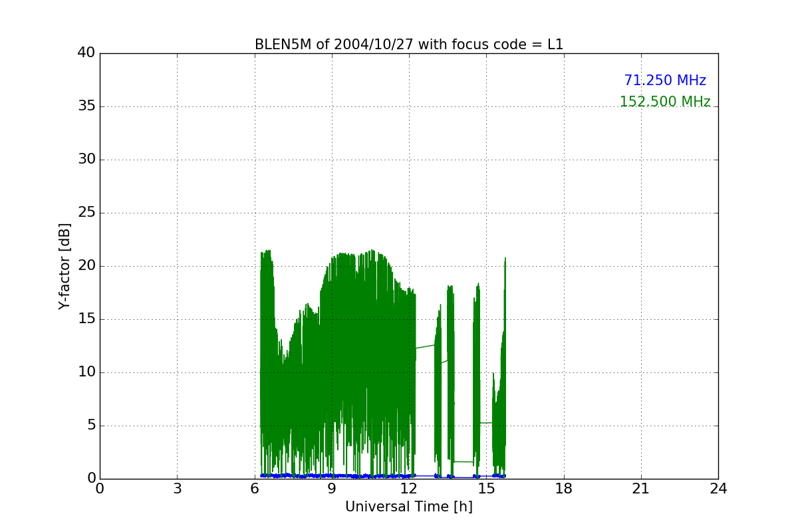Click the x-axis tick label 18

click(x=564, y=489)
